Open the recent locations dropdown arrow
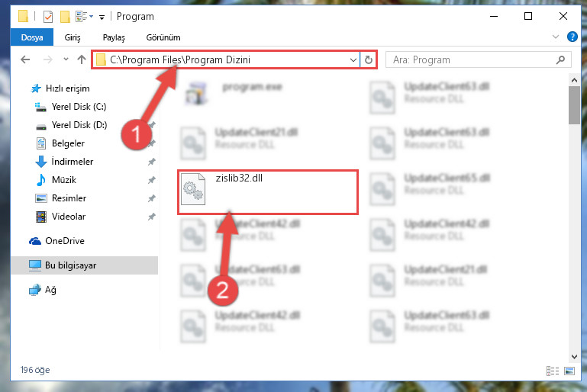Screen dimensions: 587x392 [x=66, y=59]
